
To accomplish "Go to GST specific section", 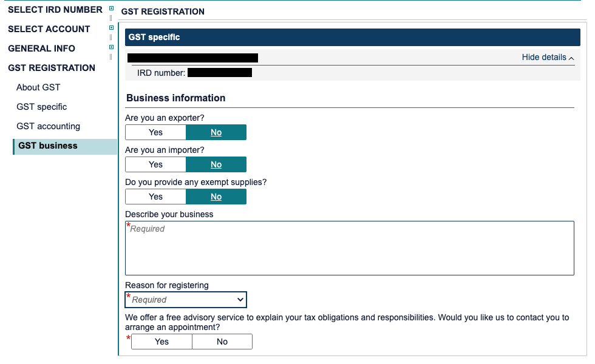I will 42,107.
